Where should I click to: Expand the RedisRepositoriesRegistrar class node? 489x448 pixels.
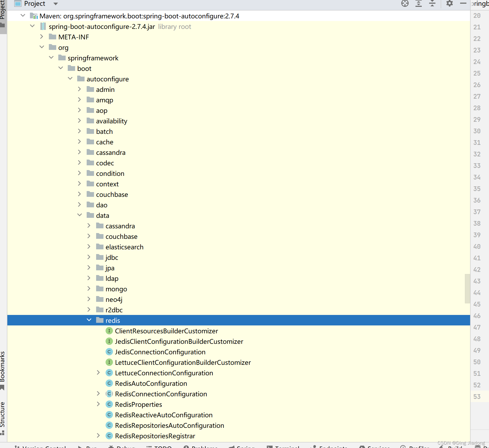(98, 436)
